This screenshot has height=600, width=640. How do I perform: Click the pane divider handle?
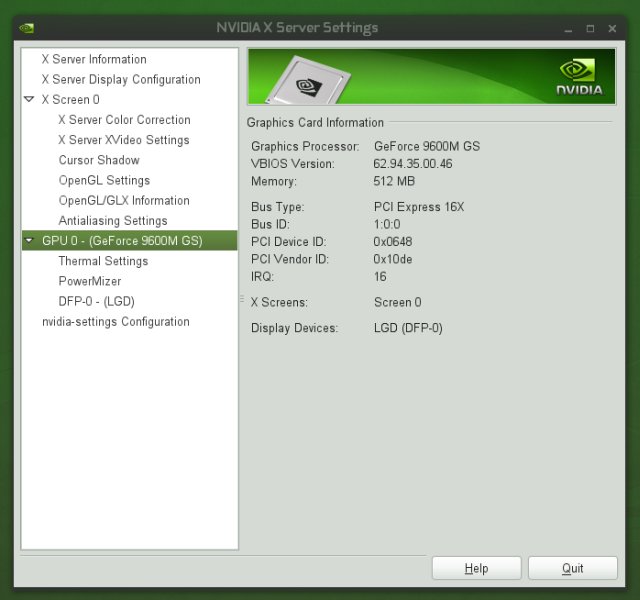[x=242, y=299]
